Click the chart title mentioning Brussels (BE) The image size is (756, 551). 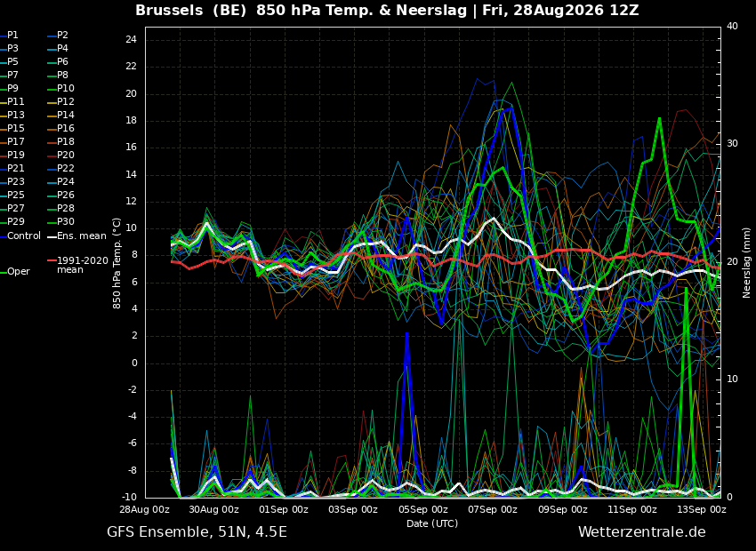point(387,10)
